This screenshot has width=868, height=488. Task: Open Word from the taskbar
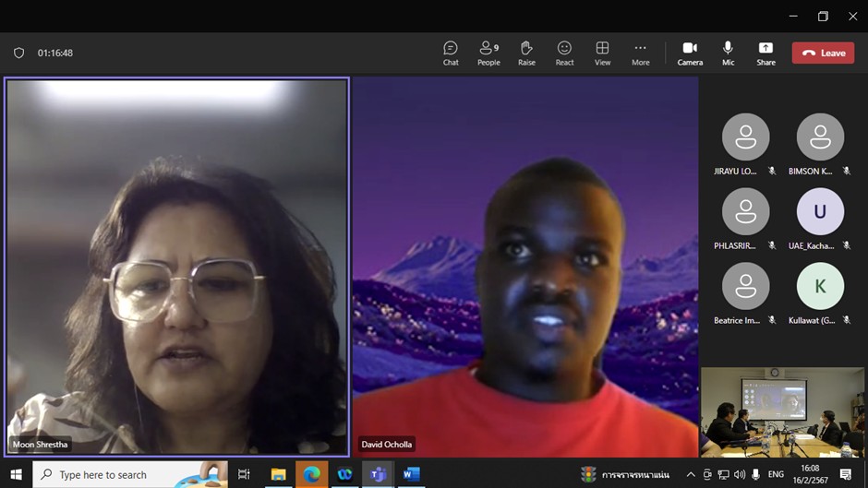point(411,474)
